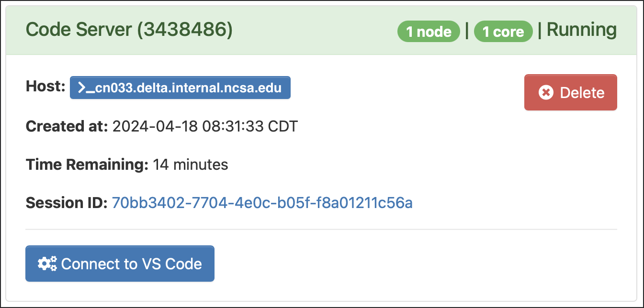Screen dimensions: 644x308
Task: Click the separator between node and core badges
Action: click(467, 32)
